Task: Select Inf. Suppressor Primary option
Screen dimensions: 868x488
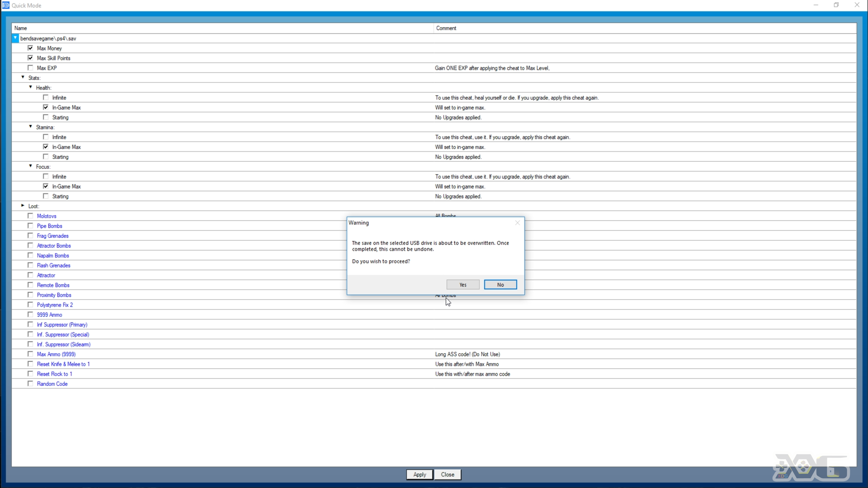Action: [30, 324]
